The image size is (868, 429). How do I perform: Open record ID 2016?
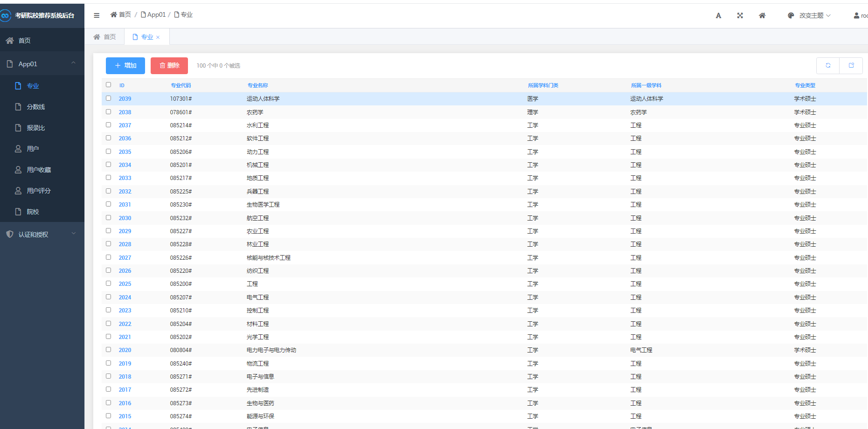pos(125,403)
